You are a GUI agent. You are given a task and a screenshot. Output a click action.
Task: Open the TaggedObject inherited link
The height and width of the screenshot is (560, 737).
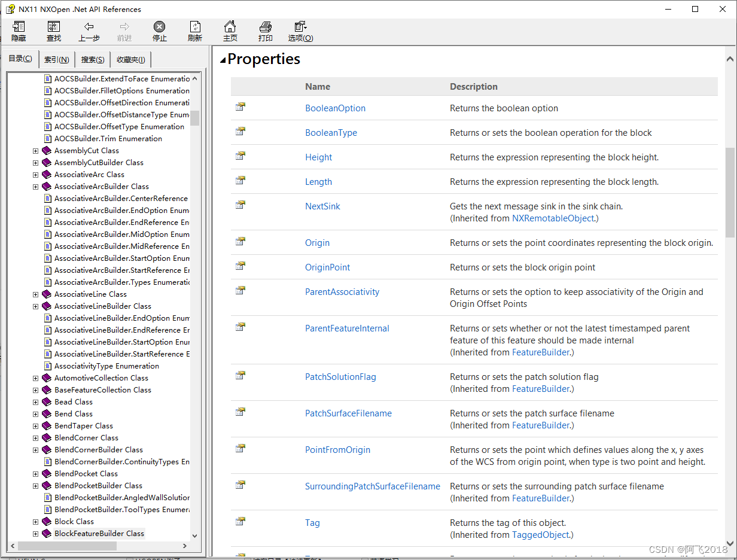click(541, 535)
